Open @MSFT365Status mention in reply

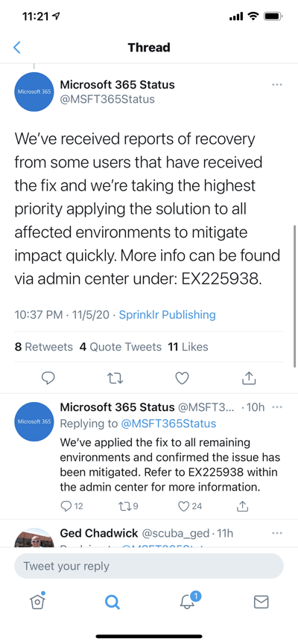[x=168, y=424]
